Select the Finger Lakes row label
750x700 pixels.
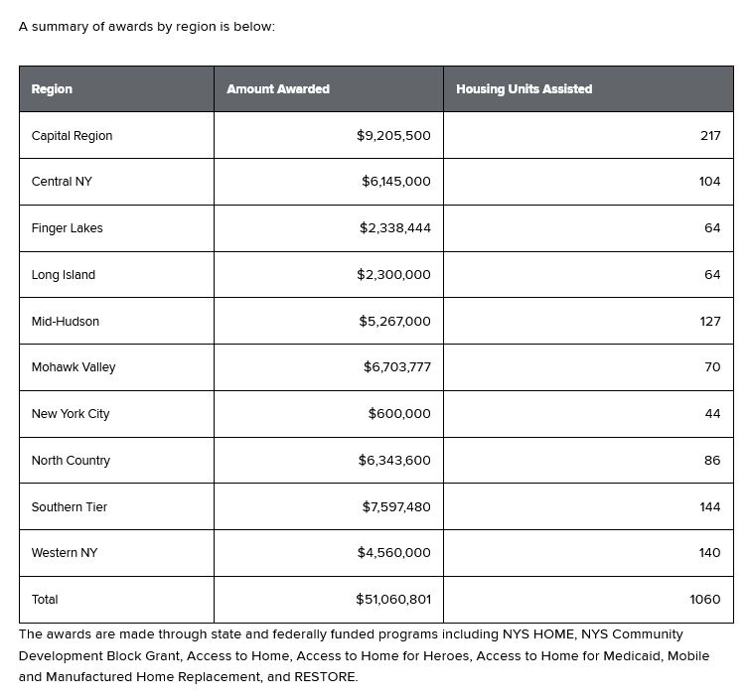coord(67,228)
